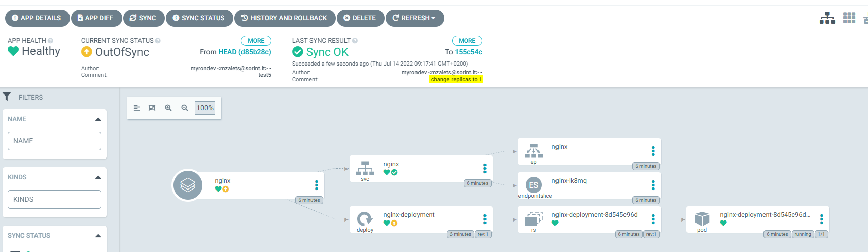Open nginx-deployment kebab menu
Screen dimensions: 868x252
coord(485,219)
